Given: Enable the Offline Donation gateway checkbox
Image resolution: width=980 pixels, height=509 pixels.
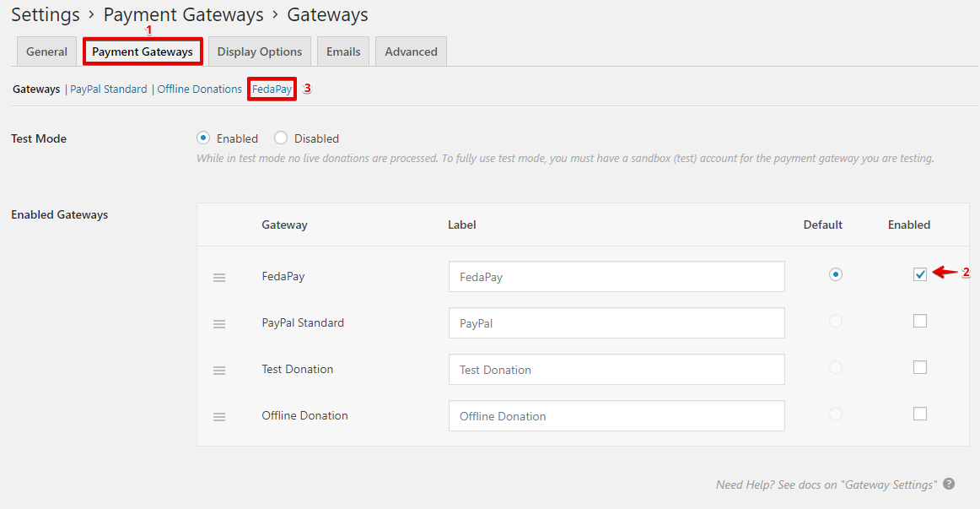Looking at the screenshot, I should click(920, 414).
